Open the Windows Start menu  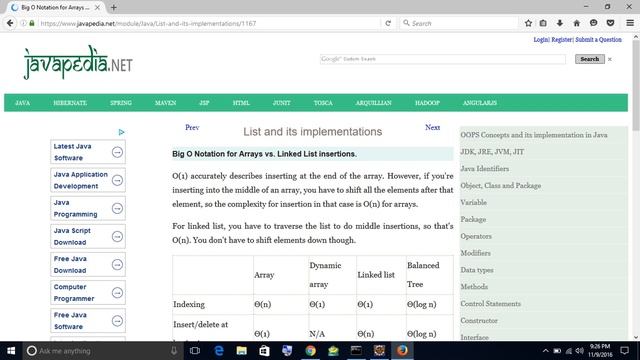(11, 351)
